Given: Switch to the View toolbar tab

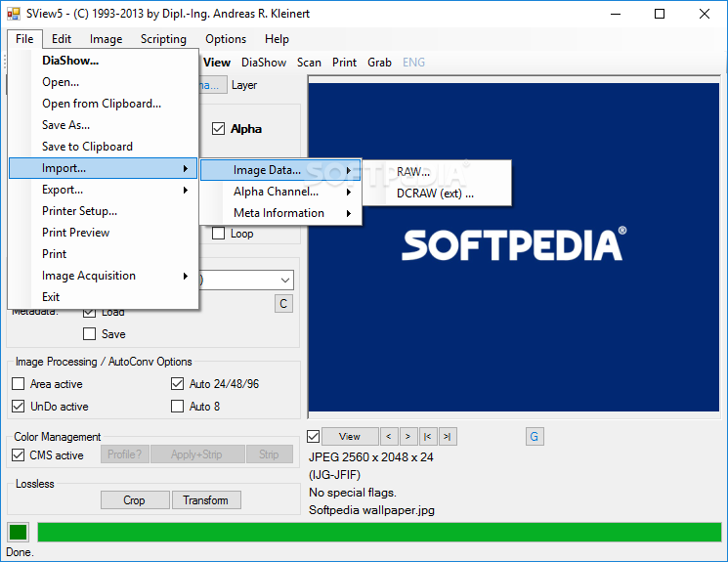Looking at the screenshot, I should (217, 63).
